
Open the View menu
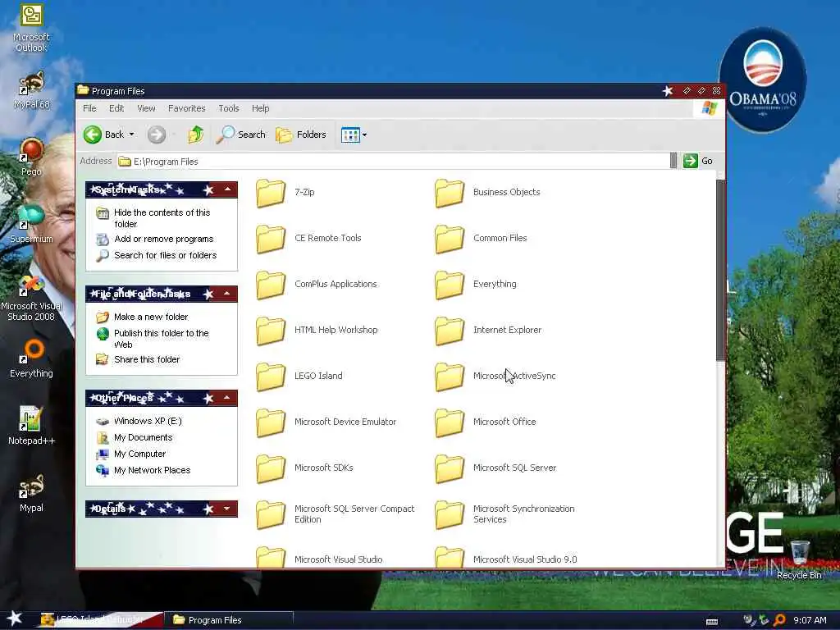click(146, 108)
